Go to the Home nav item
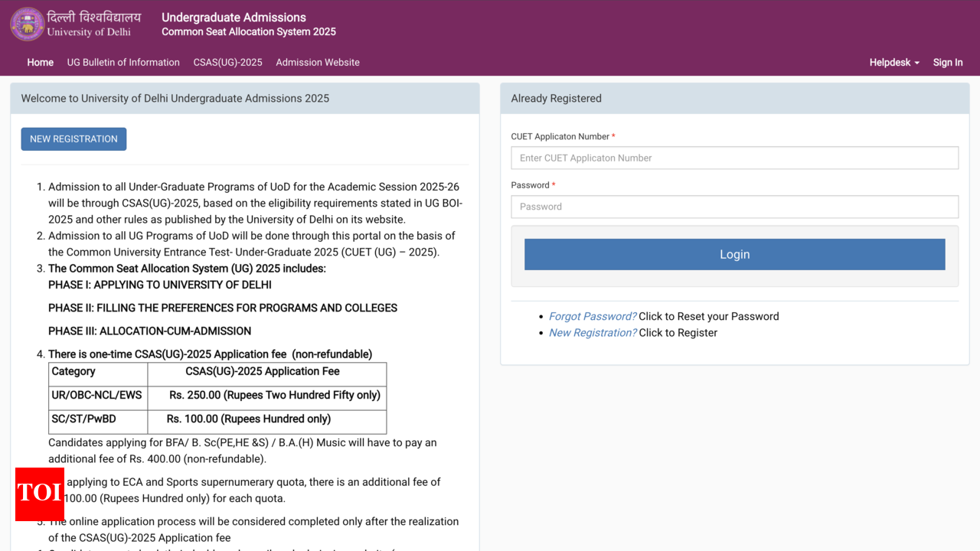980x551 pixels. click(40, 63)
